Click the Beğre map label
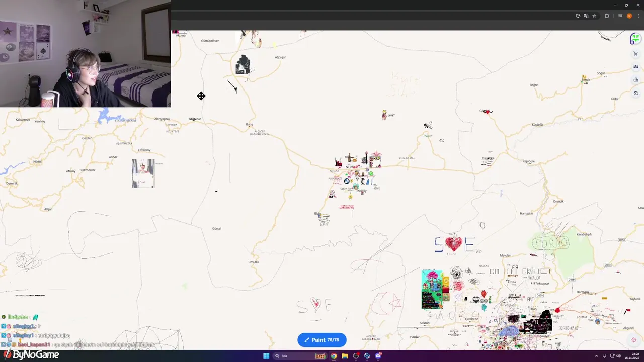 (534, 85)
